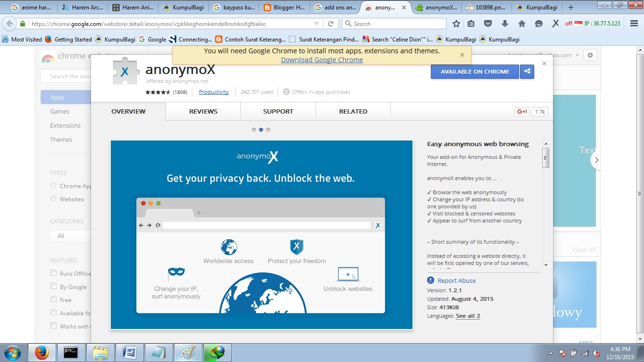Select Extensions in the sidebar
Screen dimensions: 644x362
point(65,126)
